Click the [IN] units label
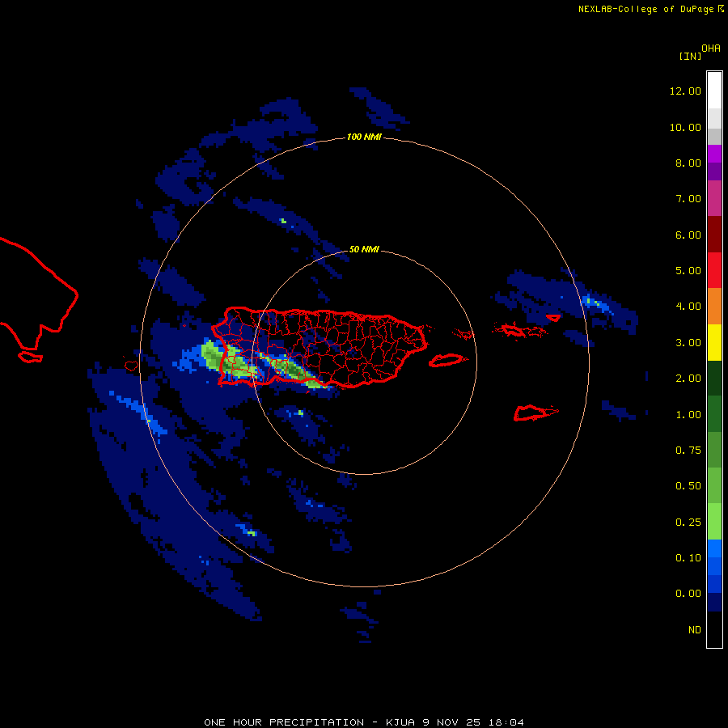The width and height of the screenshot is (728, 728). click(690, 57)
